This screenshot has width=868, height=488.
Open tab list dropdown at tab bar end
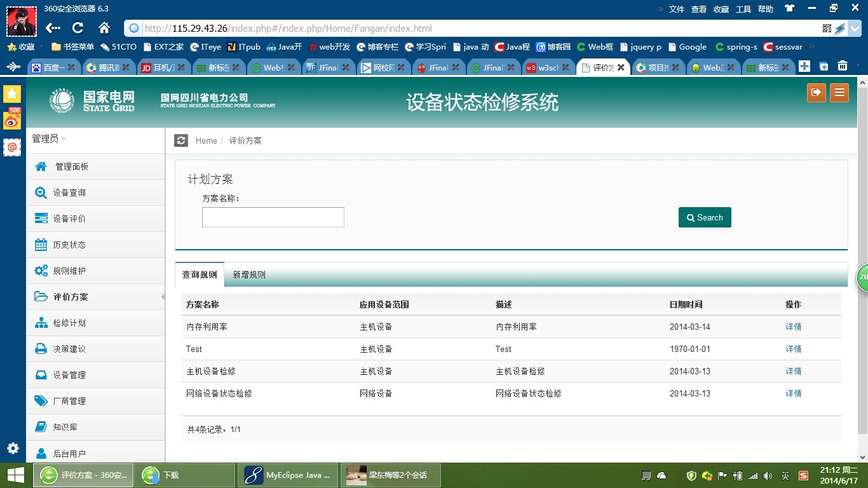tap(858, 66)
